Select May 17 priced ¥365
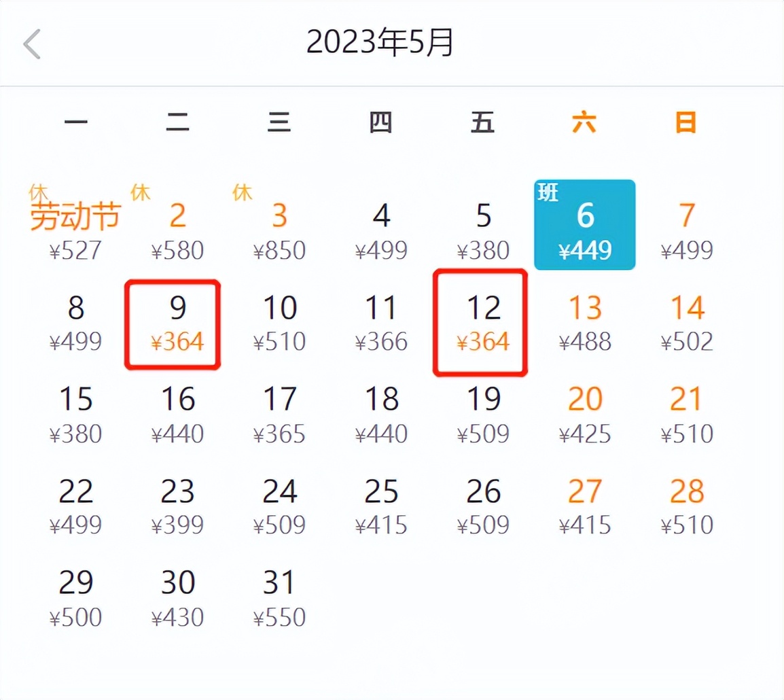 (280, 415)
